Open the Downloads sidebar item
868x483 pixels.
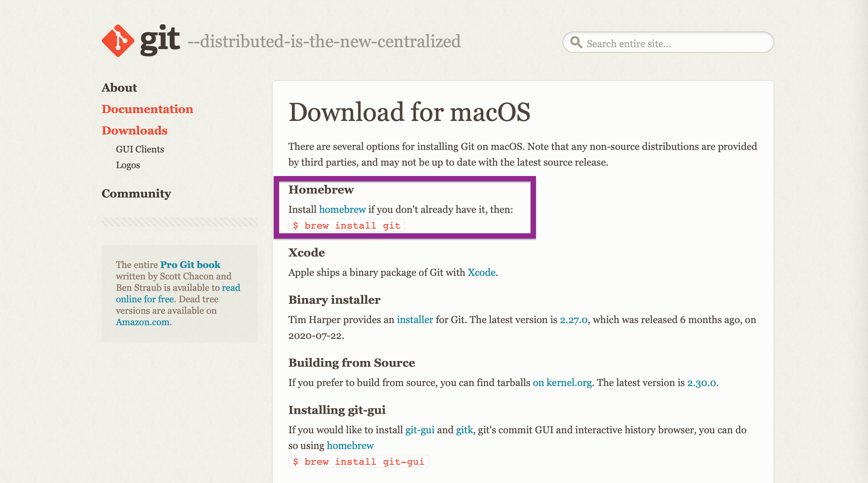pos(135,131)
